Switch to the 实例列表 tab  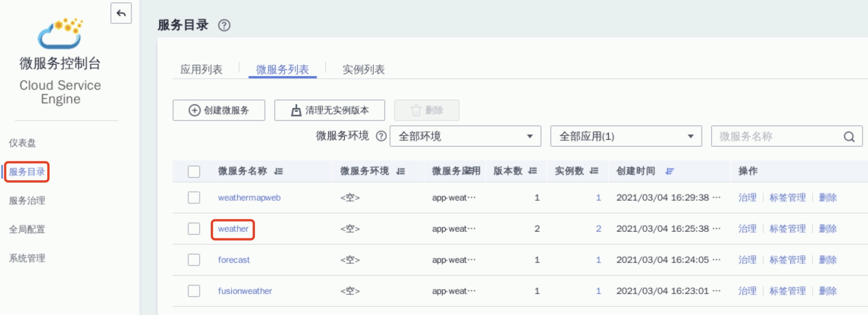(x=363, y=69)
